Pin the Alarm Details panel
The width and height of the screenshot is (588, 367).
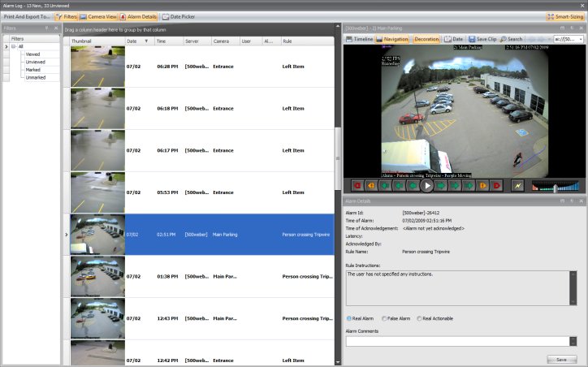click(572, 201)
